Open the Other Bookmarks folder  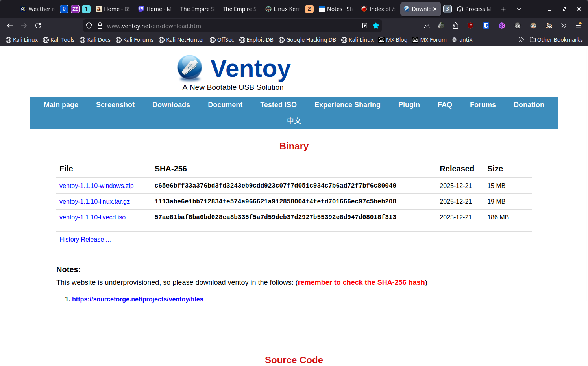tap(556, 40)
